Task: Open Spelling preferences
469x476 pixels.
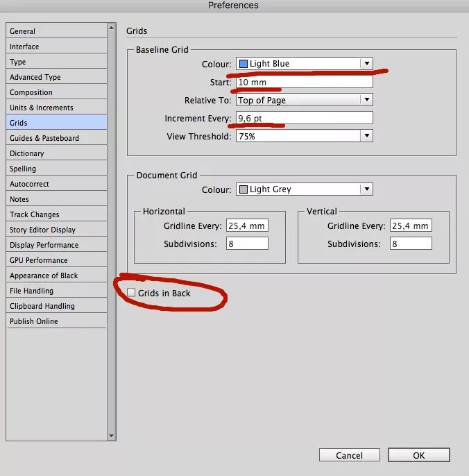Action: coord(56,168)
